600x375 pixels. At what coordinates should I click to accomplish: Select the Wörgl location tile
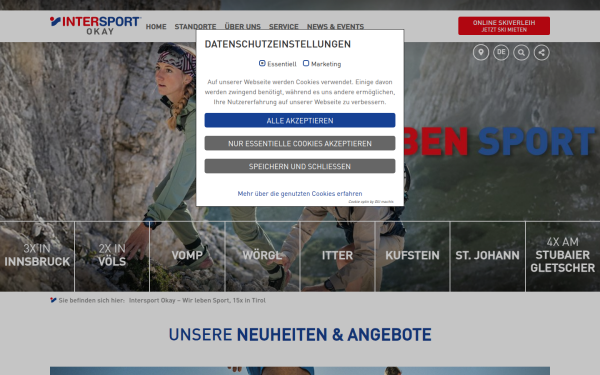click(262, 256)
